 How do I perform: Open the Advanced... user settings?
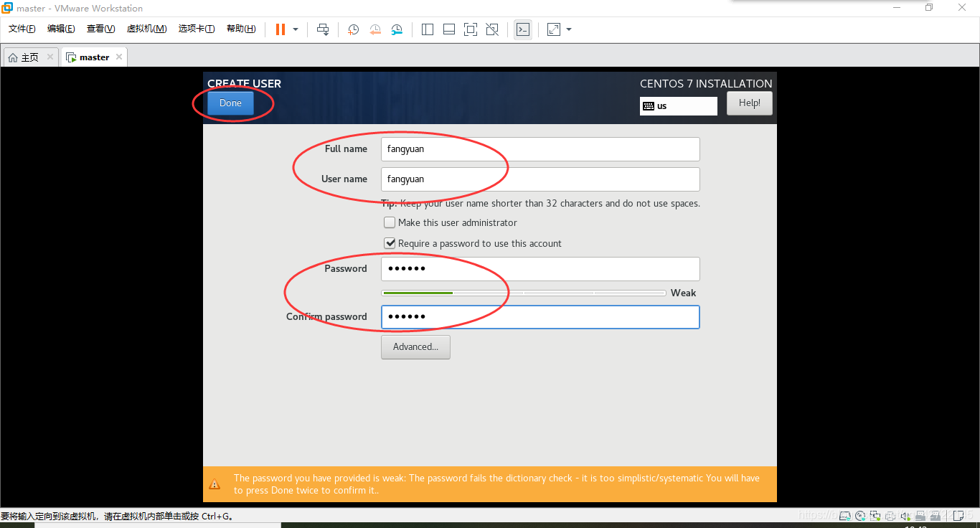(415, 347)
